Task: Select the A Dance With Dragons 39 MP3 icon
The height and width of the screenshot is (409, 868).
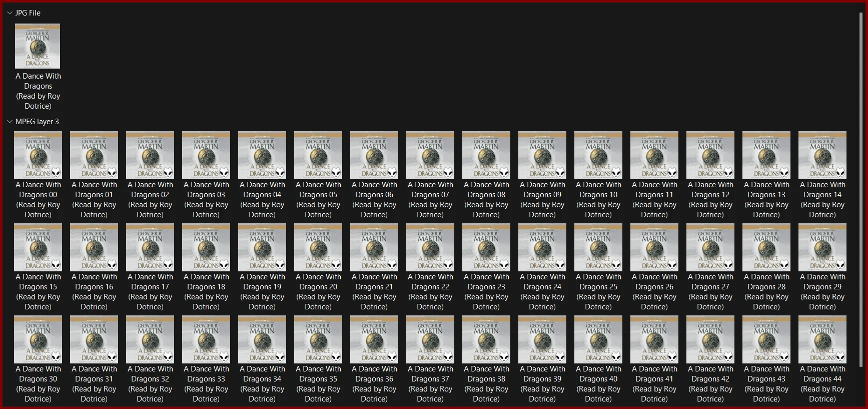Action: (x=542, y=339)
